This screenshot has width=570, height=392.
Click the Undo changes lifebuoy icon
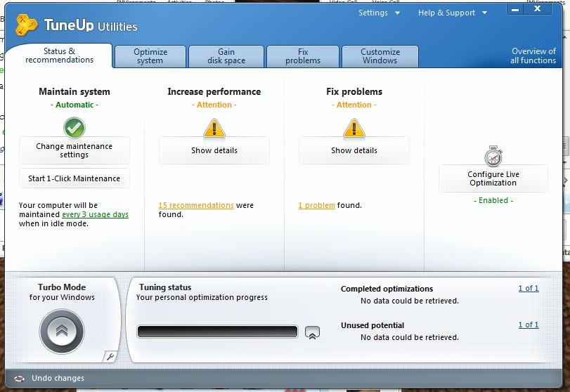[19, 379]
